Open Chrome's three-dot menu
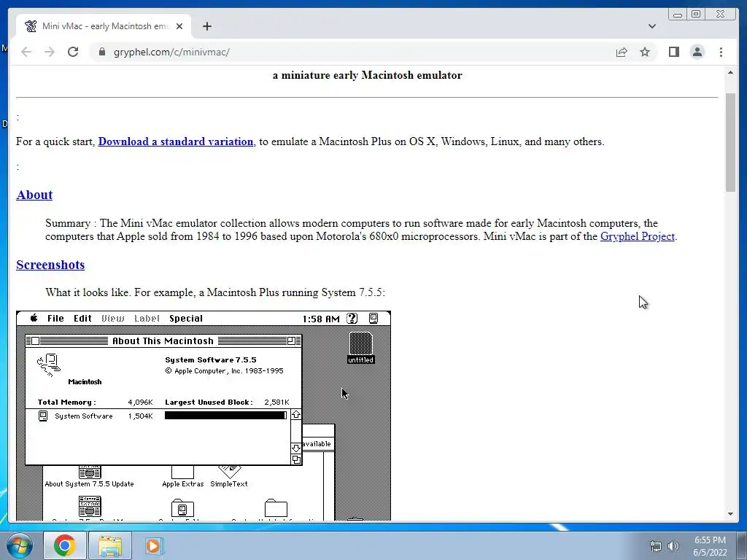This screenshot has width=747, height=560. click(x=721, y=52)
